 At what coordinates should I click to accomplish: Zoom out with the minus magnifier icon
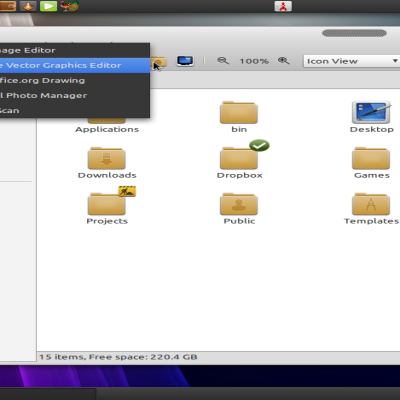click(223, 61)
